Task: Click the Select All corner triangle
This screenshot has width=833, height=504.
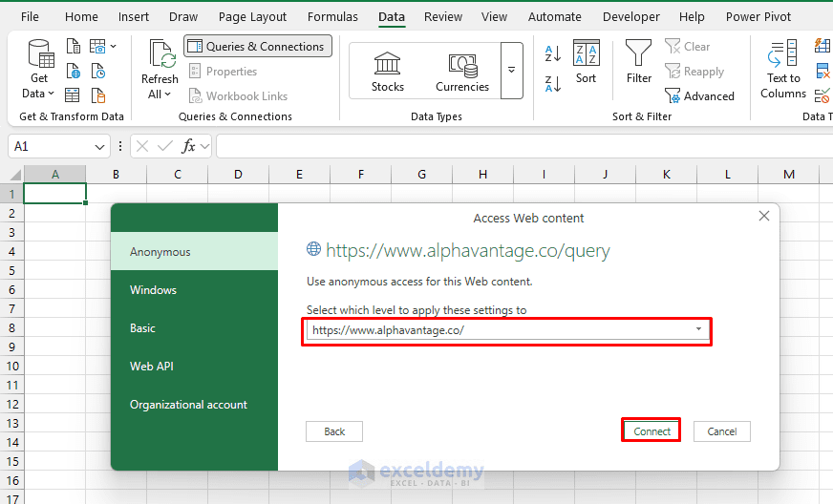Action: pyautogui.click(x=15, y=174)
